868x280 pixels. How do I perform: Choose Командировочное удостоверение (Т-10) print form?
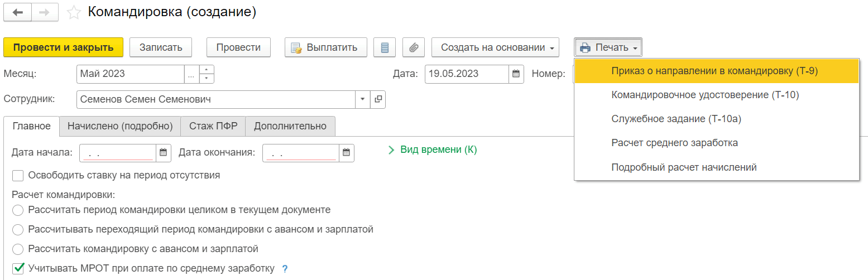point(705,95)
